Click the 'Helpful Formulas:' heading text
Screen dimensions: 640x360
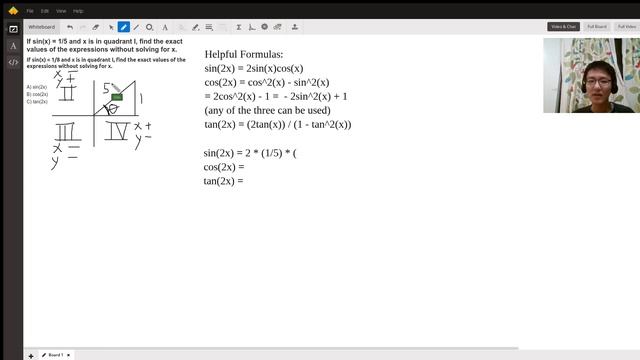[244, 54]
